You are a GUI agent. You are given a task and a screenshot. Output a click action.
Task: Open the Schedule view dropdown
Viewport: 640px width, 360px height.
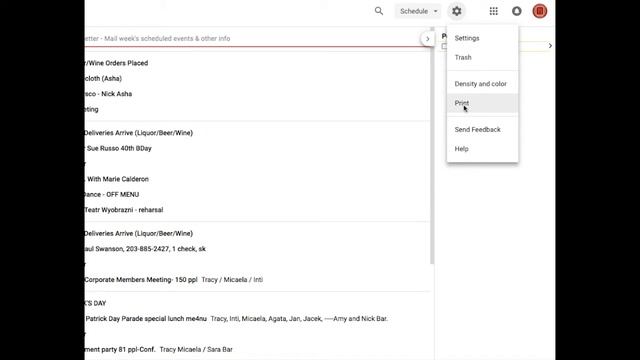click(x=418, y=11)
